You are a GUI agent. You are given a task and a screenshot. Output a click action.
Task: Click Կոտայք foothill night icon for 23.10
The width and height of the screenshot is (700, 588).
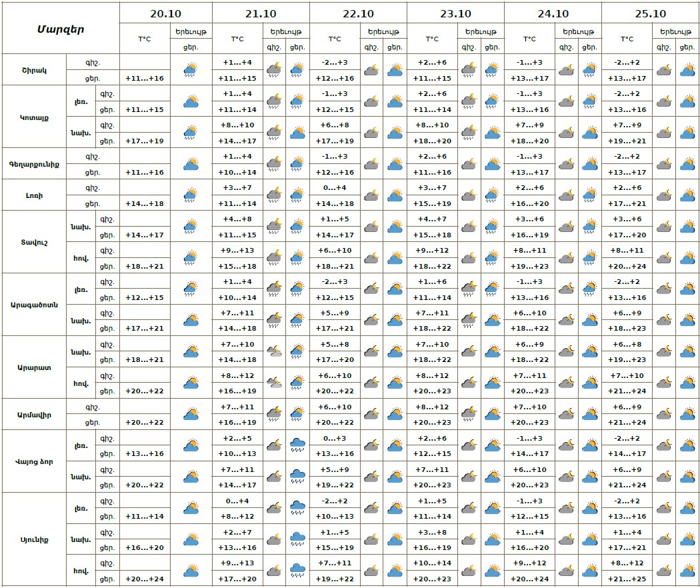(469, 132)
